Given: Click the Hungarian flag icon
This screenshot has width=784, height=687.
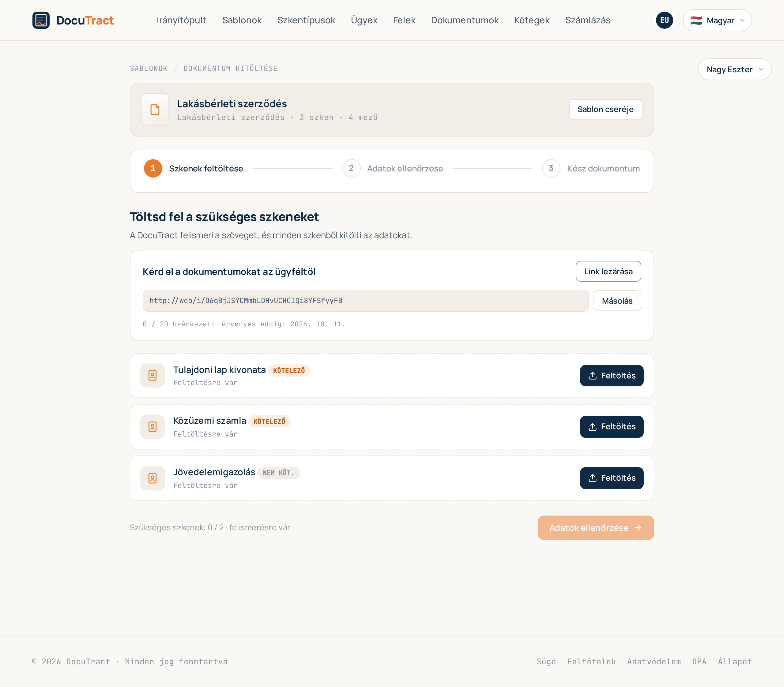Looking at the screenshot, I should [x=696, y=20].
